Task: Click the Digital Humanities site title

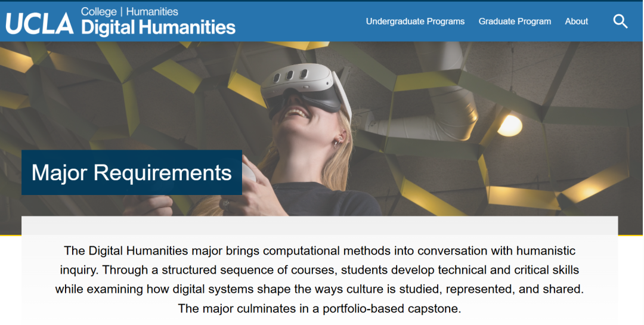Action: pos(158,27)
